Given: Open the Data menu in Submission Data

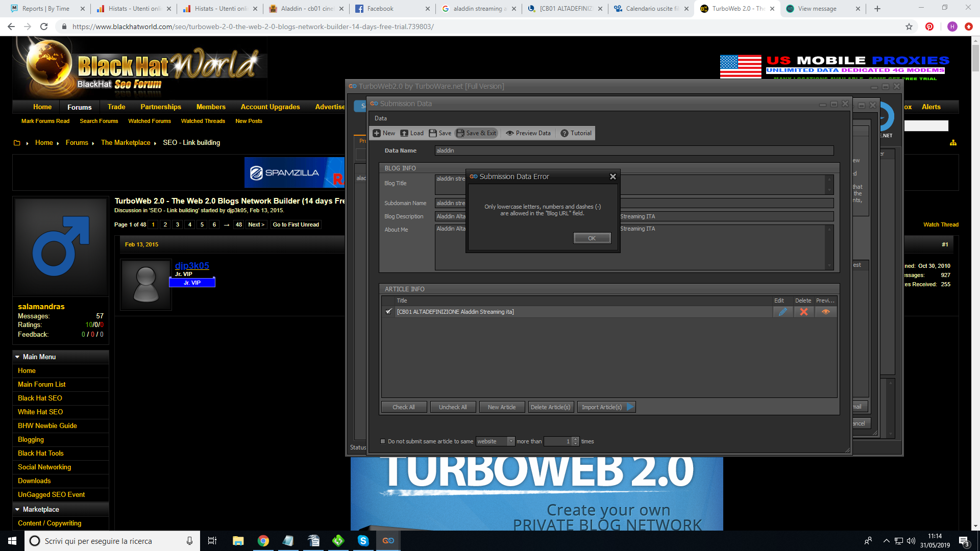Looking at the screenshot, I should [381, 118].
